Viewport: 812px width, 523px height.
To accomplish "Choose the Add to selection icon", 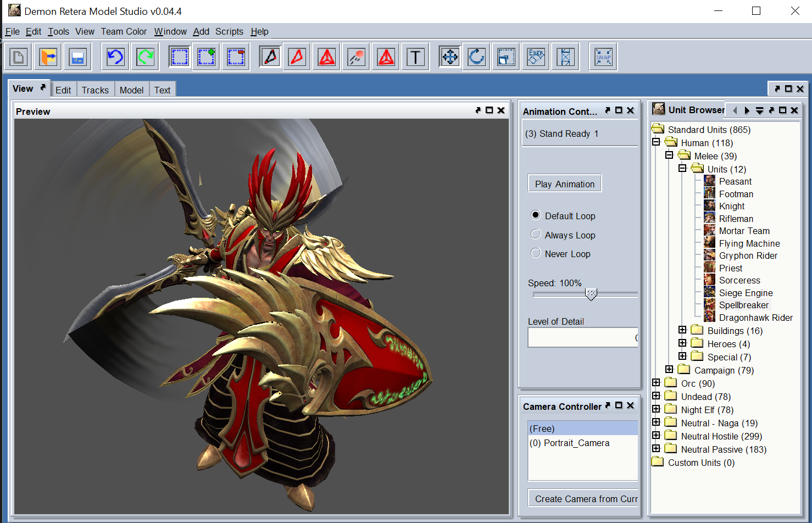I will click(x=207, y=57).
